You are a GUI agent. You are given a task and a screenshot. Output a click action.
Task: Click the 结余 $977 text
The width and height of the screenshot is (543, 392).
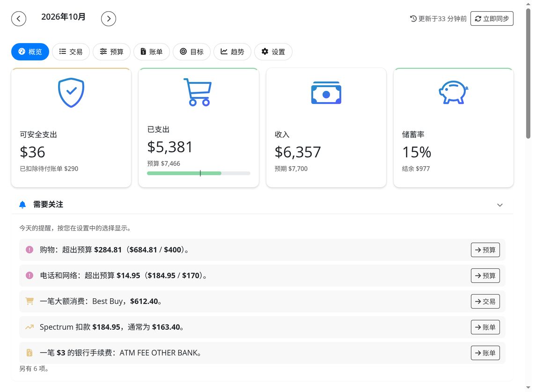[x=416, y=169]
